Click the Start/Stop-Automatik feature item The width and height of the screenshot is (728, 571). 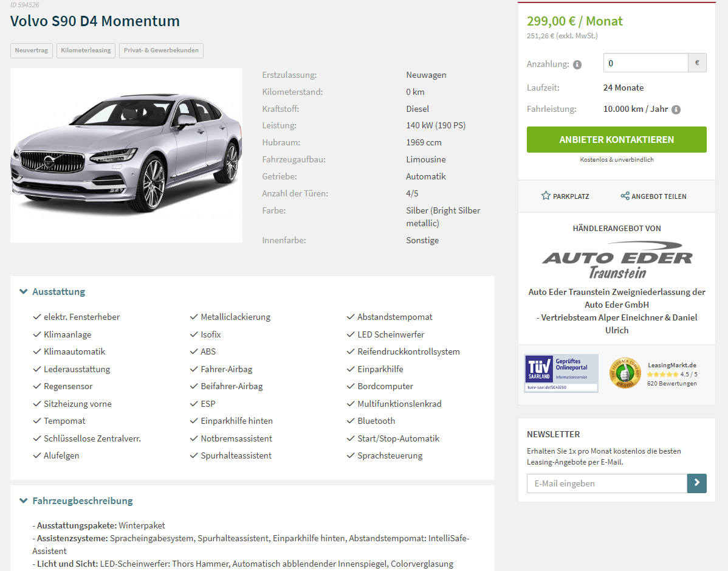point(393,438)
